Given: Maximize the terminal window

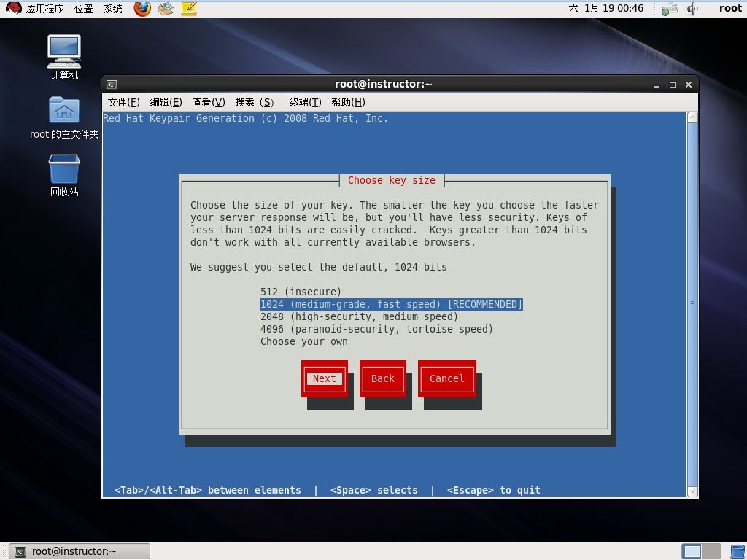Looking at the screenshot, I should point(673,85).
